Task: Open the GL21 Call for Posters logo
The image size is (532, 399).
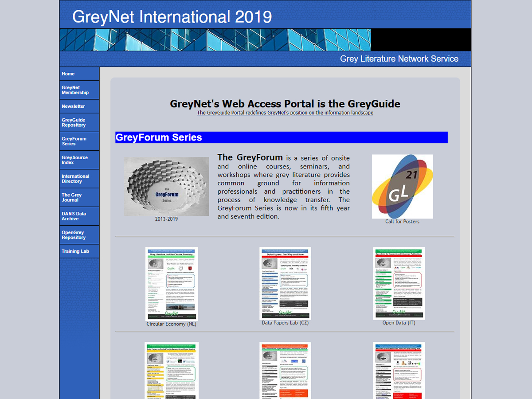Action: click(x=402, y=187)
